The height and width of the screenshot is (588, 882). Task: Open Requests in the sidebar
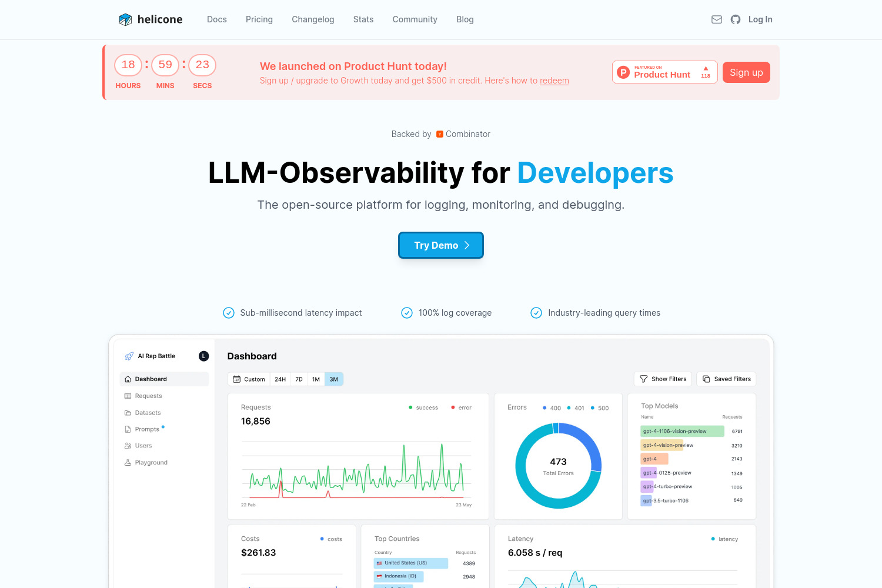165,396
